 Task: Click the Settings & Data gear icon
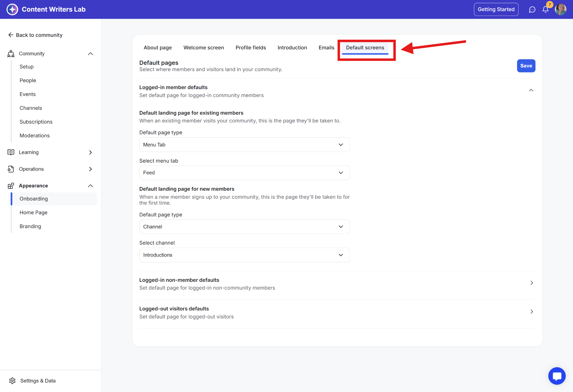pyautogui.click(x=12, y=381)
